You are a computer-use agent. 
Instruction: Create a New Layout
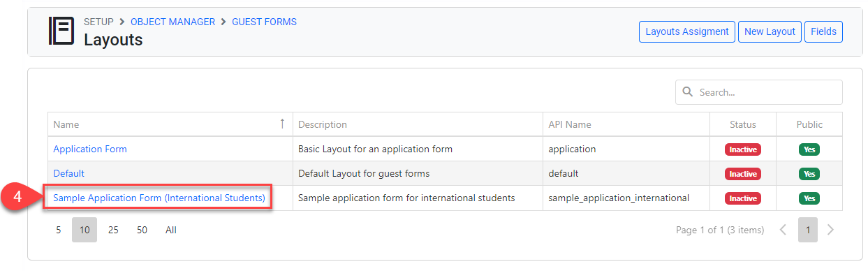[x=770, y=31]
